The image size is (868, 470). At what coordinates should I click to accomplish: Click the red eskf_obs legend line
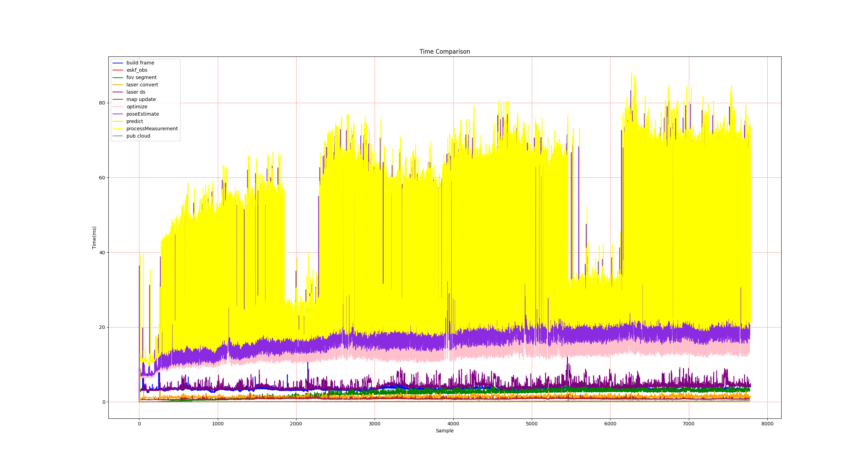click(x=118, y=70)
